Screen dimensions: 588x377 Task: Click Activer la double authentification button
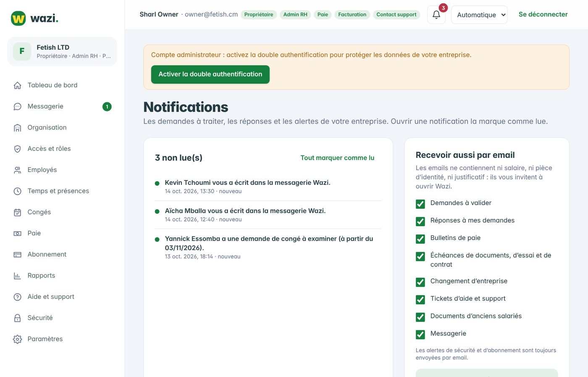coord(210,74)
